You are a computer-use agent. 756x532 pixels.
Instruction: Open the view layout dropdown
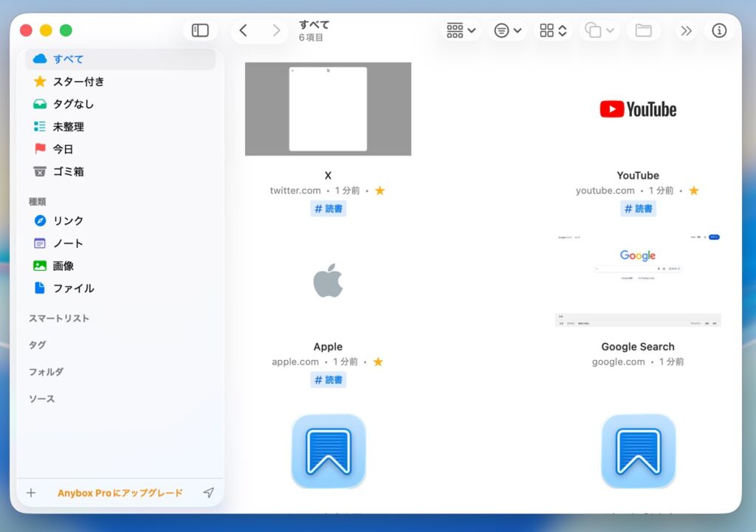coord(461,30)
